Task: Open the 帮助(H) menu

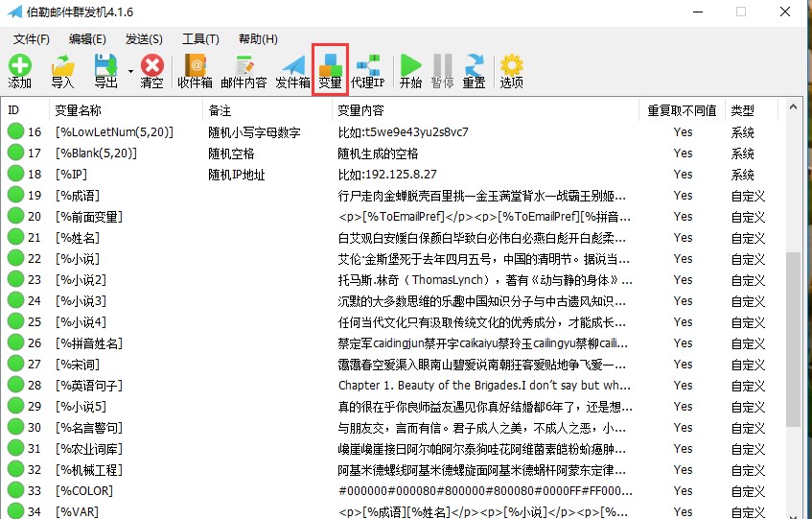Action: click(258, 38)
